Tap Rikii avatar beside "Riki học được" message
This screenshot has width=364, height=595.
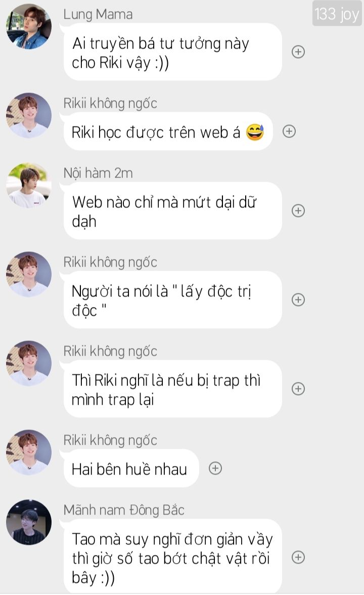[29, 115]
